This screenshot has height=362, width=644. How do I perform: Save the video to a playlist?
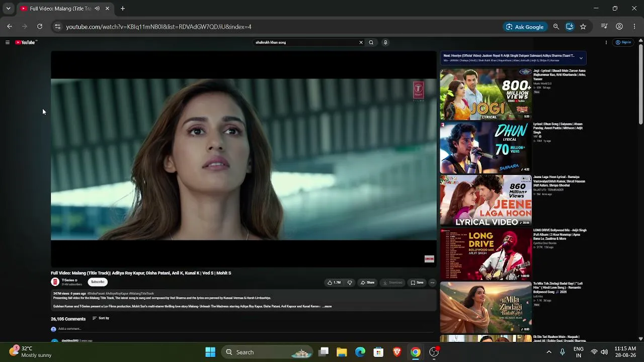(417, 283)
